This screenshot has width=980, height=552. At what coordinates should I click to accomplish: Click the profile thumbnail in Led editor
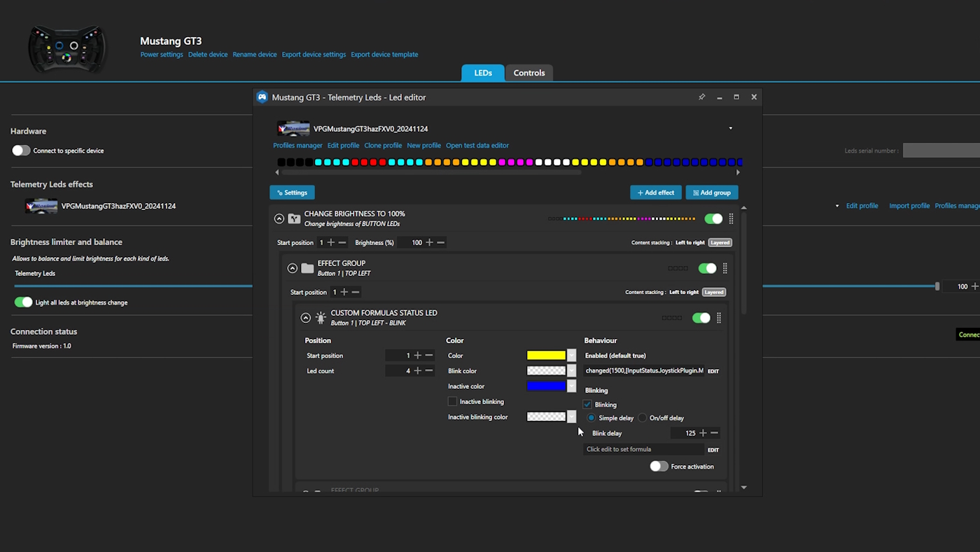(293, 128)
